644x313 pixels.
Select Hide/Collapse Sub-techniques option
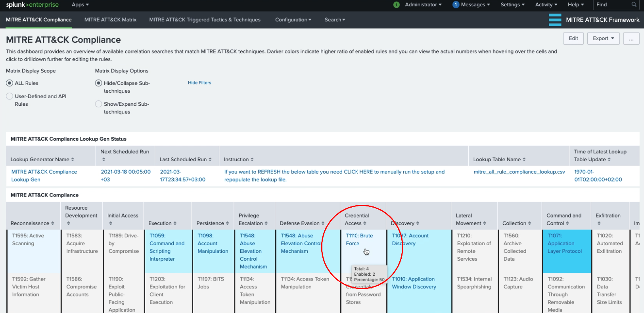98,83
